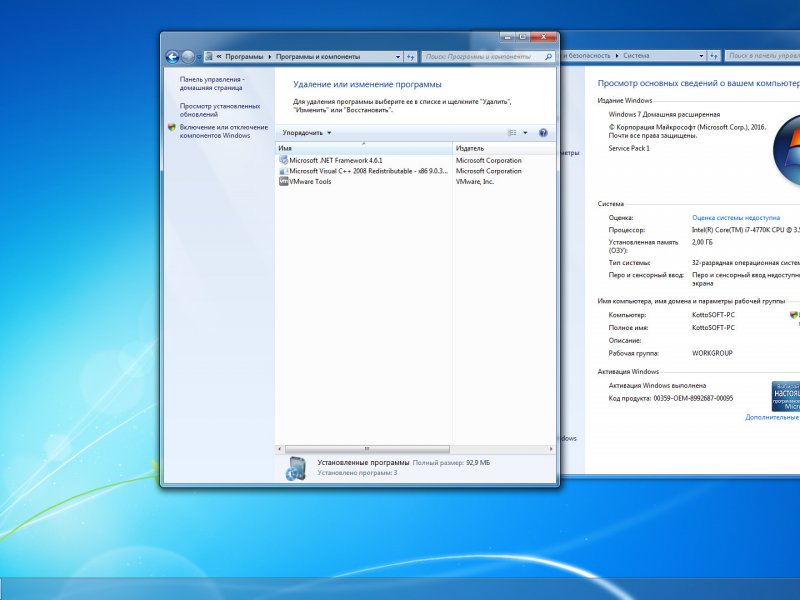Select the VMware Tools entry
The image size is (800, 600).
(x=310, y=181)
